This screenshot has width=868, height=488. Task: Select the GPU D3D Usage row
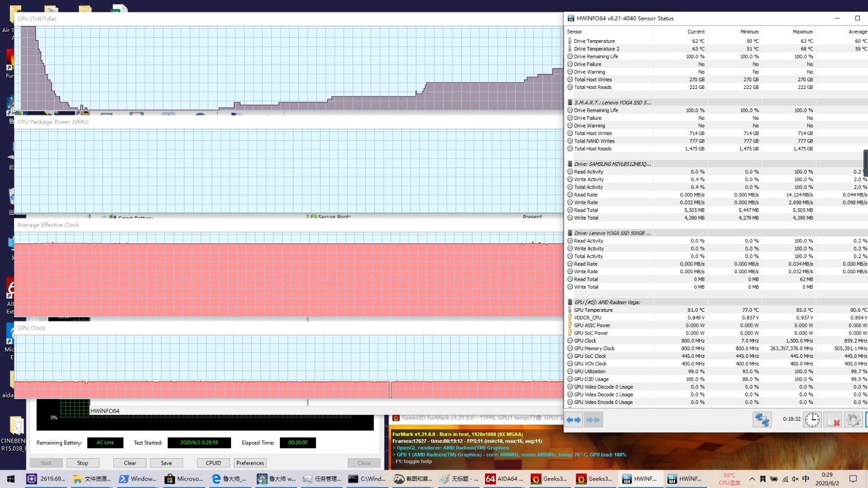[x=716, y=380]
